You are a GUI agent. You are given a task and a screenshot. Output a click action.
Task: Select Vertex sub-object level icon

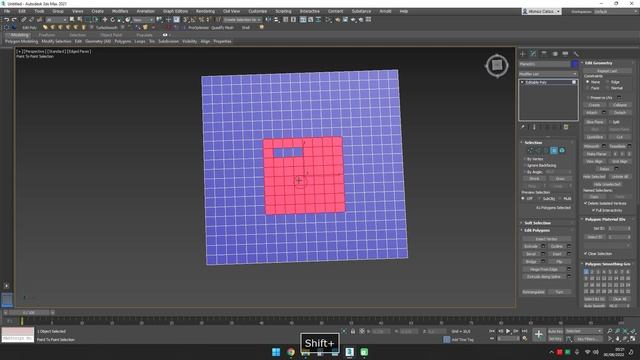[530, 151]
